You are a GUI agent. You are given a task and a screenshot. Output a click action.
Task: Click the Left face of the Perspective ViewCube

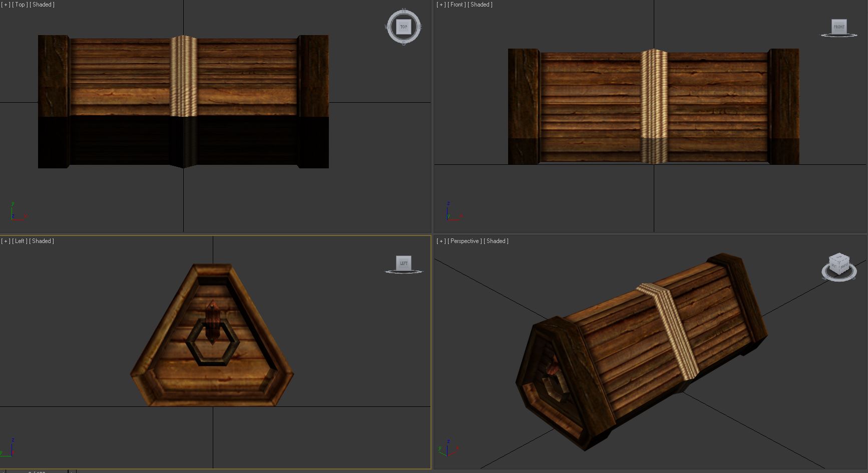click(834, 266)
